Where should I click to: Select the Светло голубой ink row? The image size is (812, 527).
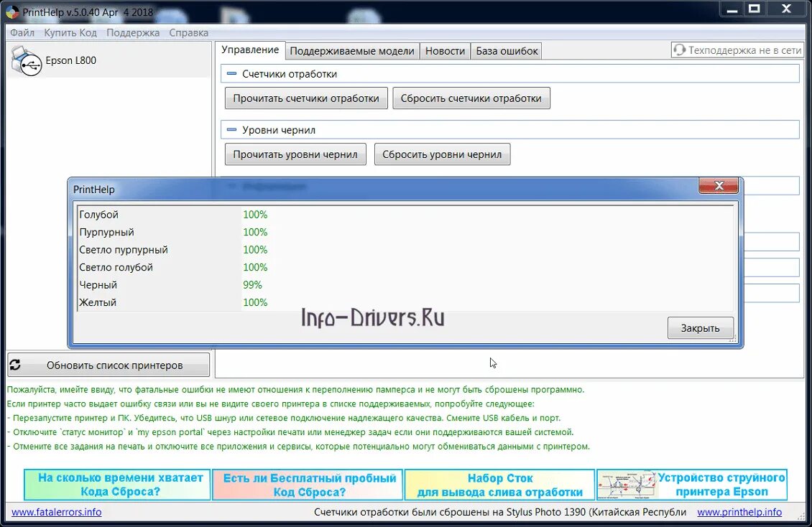click(x=405, y=267)
